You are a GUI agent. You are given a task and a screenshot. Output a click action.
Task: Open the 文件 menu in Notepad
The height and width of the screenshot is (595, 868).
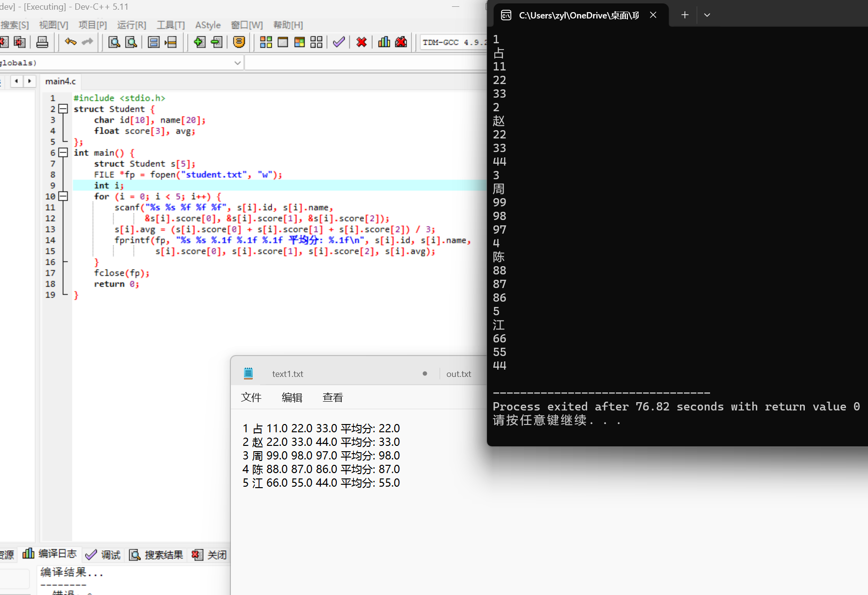[x=251, y=398]
